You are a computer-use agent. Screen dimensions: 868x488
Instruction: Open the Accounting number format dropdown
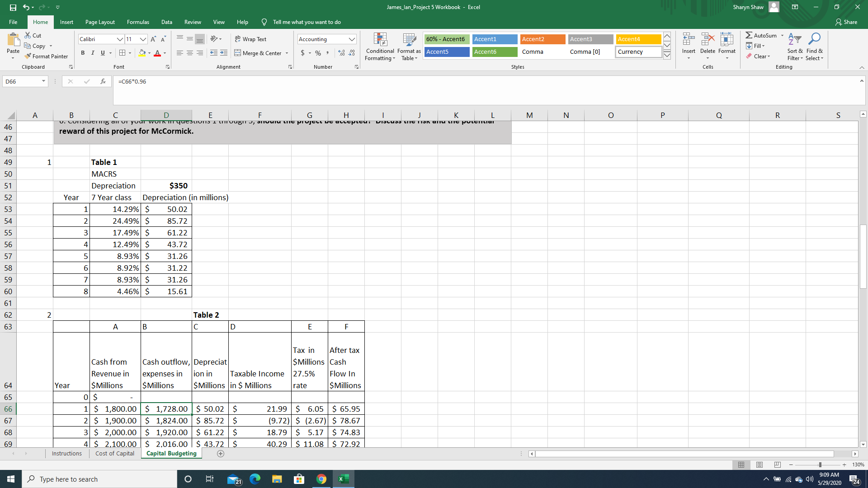(x=352, y=39)
